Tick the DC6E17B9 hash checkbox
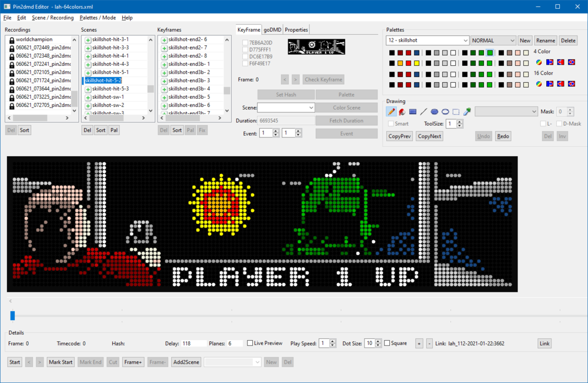 245,56
